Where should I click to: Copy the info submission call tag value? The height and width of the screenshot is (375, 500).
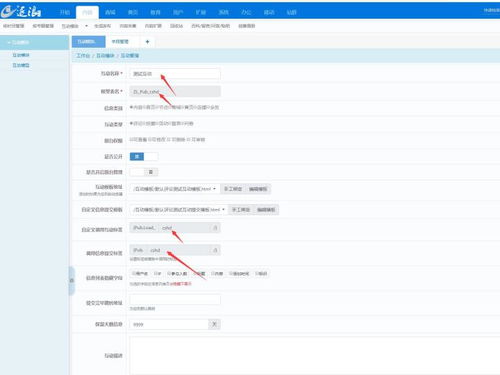click(x=215, y=250)
